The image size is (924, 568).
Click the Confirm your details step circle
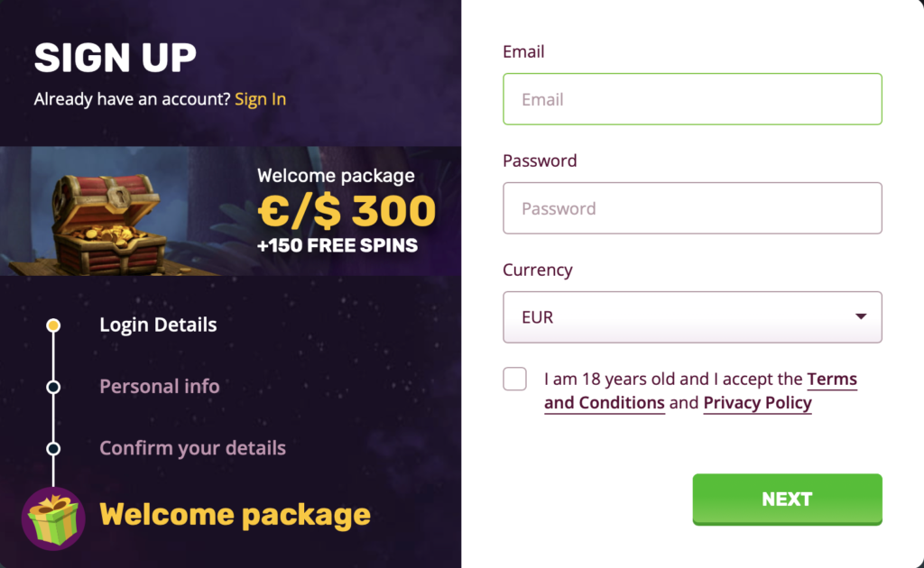[x=53, y=448]
